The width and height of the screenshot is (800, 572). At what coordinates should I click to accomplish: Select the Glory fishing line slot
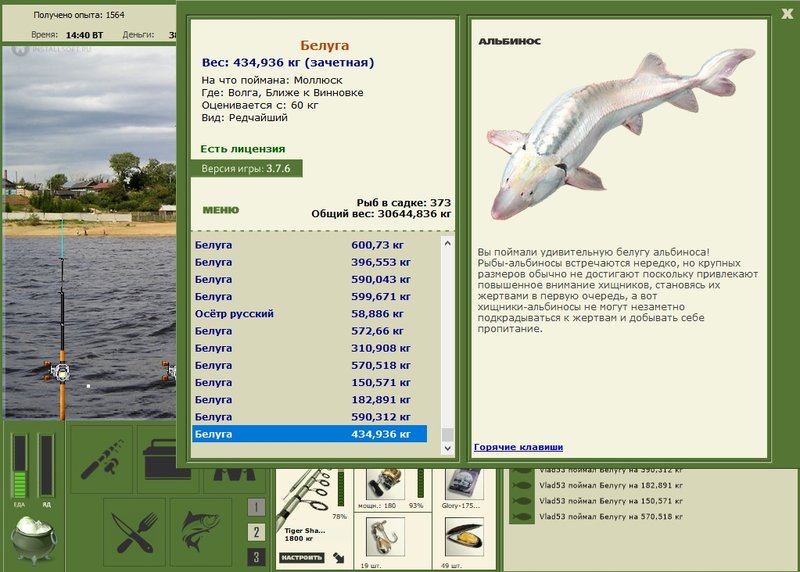pyautogui.click(x=464, y=484)
